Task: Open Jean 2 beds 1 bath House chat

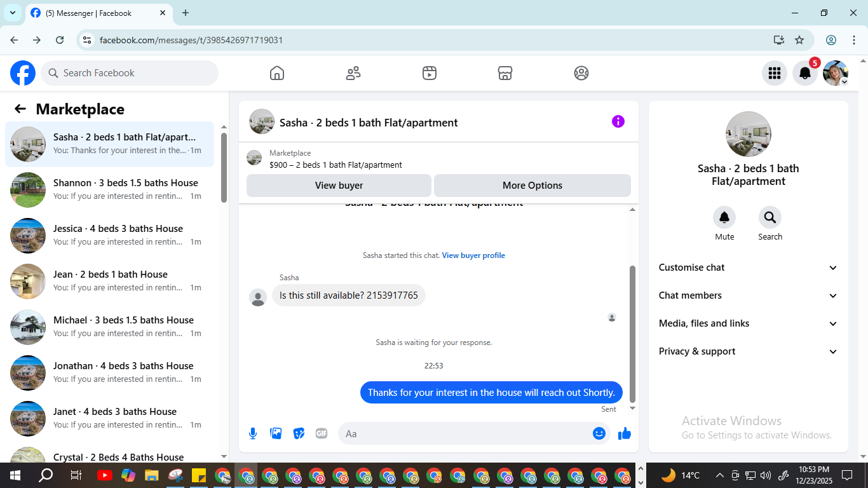Action: [109, 281]
